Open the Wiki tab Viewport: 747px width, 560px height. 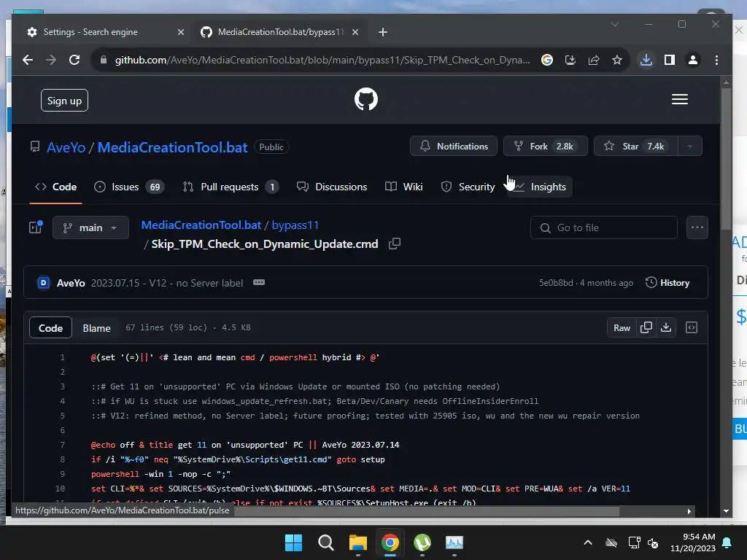click(x=404, y=187)
